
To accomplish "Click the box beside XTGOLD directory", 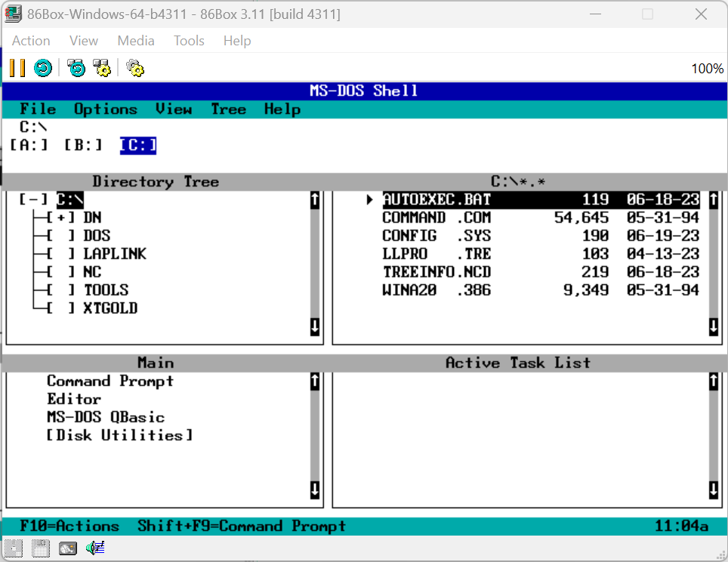I will 61,308.
